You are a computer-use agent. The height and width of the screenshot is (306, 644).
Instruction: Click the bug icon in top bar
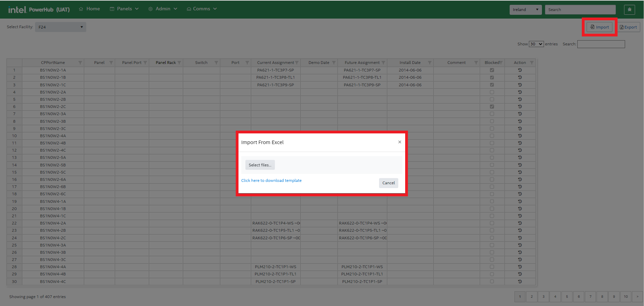tap(629, 10)
